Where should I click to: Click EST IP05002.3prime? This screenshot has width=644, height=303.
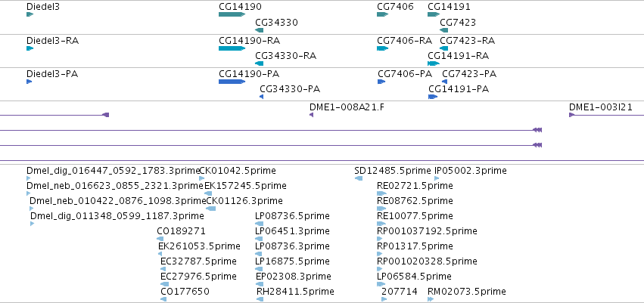[x=470, y=171]
